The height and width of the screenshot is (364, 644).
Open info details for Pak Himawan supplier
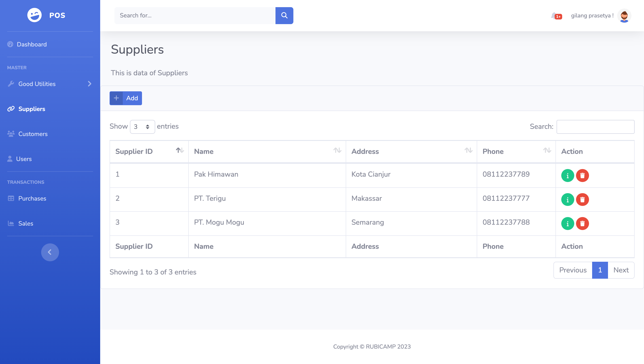tap(568, 176)
